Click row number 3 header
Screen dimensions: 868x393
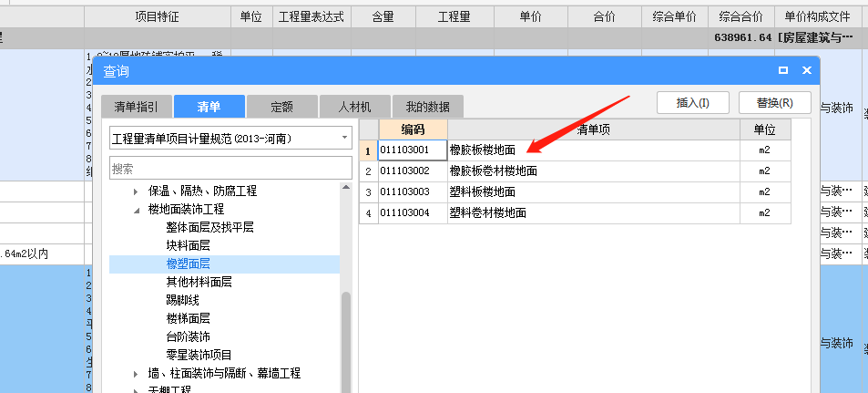pyautogui.click(x=369, y=192)
